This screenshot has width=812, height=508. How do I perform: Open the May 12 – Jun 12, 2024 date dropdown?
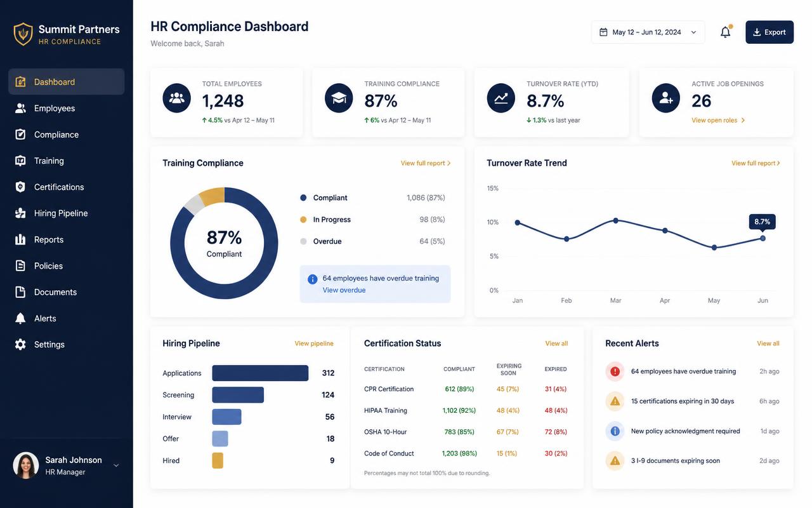point(648,32)
